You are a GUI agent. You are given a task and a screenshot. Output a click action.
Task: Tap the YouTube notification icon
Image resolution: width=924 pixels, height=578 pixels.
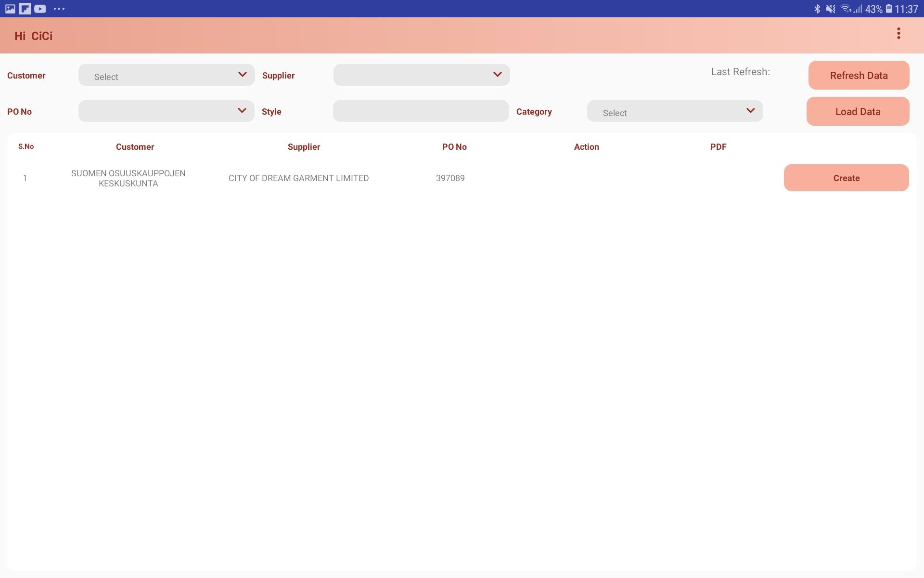tap(40, 9)
